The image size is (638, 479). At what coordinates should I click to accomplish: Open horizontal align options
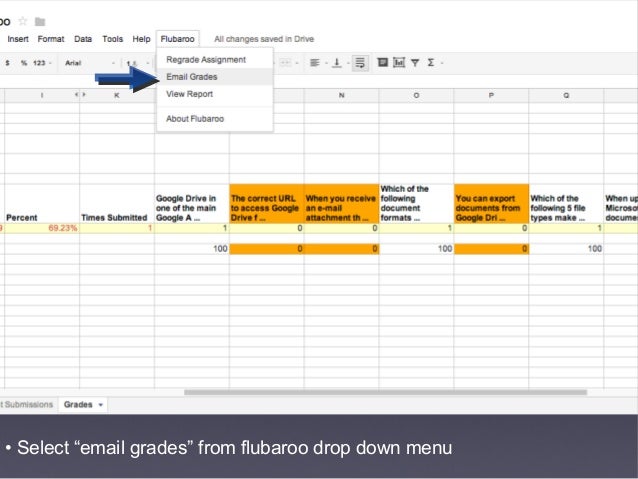click(x=315, y=63)
